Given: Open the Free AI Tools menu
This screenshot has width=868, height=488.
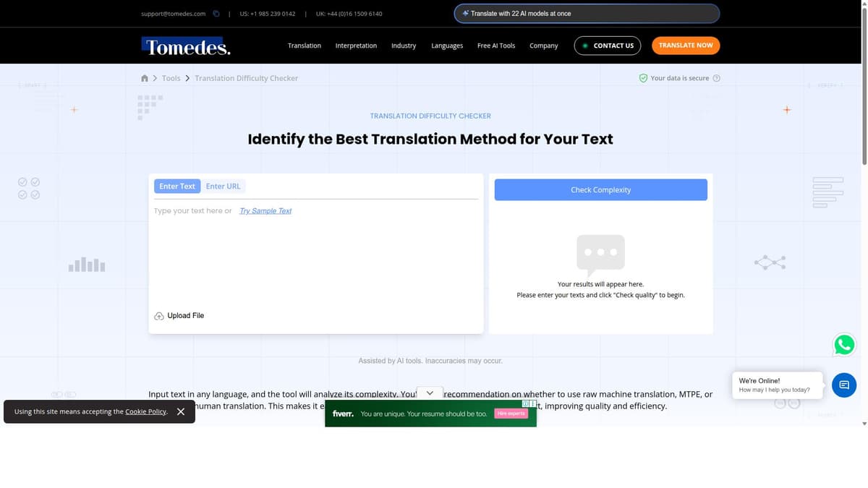Looking at the screenshot, I should tap(496, 46).
